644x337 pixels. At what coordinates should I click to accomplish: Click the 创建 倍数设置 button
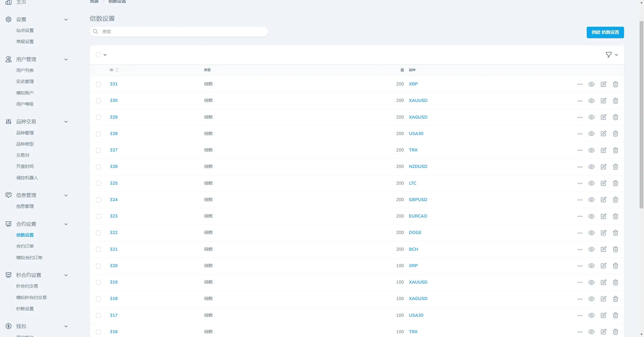(605, 32)
